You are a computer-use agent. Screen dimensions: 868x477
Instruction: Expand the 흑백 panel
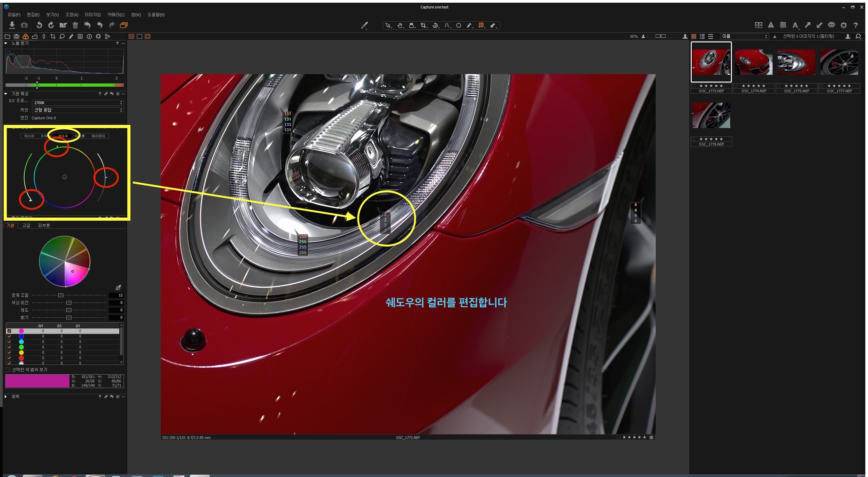[6, 396]
